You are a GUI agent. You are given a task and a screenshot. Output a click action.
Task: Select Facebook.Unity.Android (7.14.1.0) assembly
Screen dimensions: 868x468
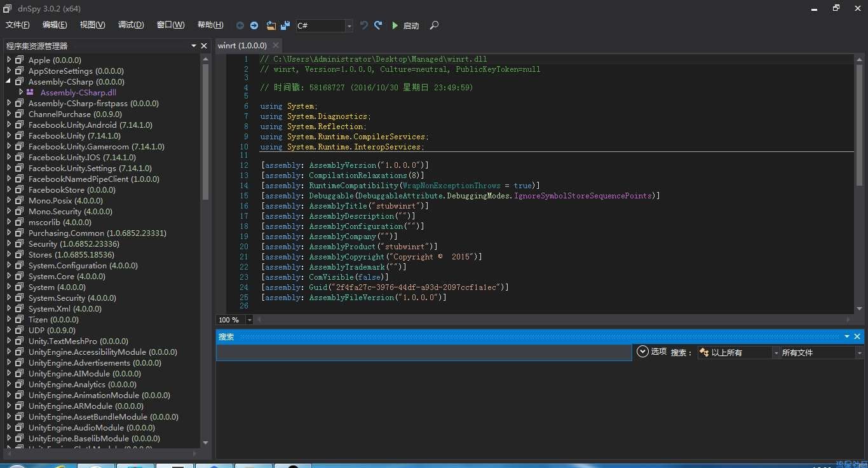[90, 125]
